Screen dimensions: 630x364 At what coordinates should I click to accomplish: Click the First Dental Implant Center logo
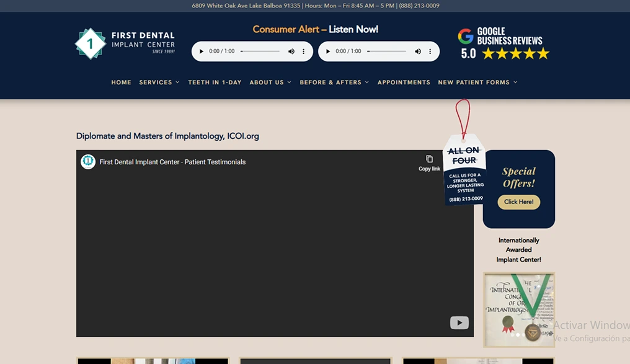125,43
